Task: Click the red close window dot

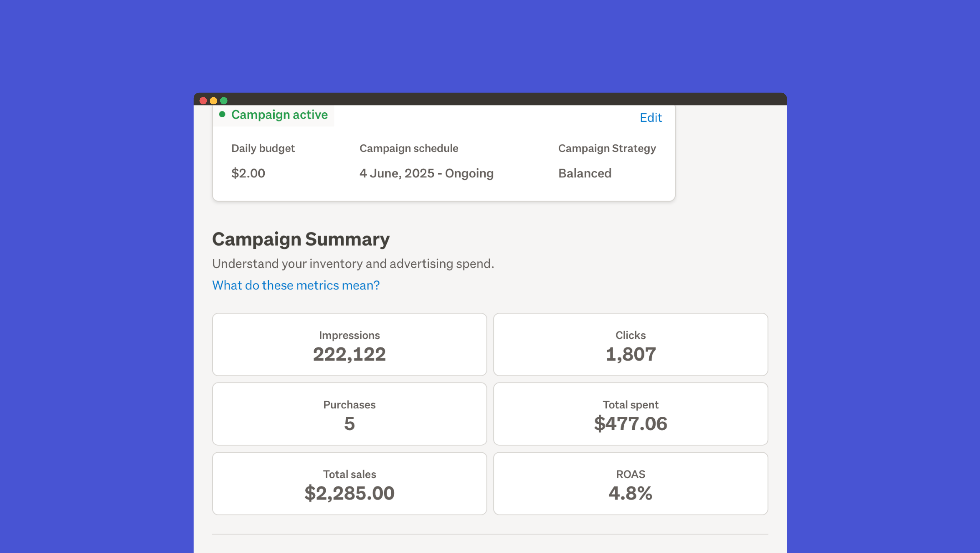Action: pos(203,101)
